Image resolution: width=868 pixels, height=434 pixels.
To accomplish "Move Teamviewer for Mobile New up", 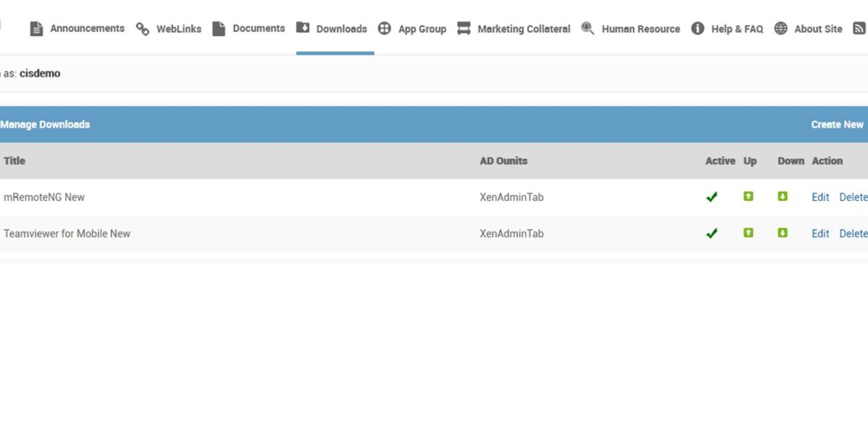I will pos(749,233).
